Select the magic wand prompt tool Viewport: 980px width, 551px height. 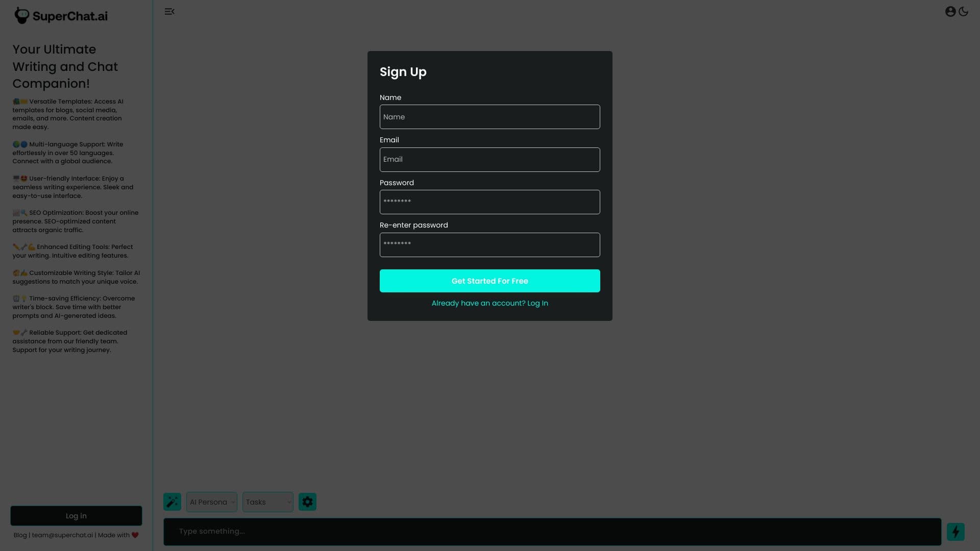pyautogui.click(x=171, y=502)
